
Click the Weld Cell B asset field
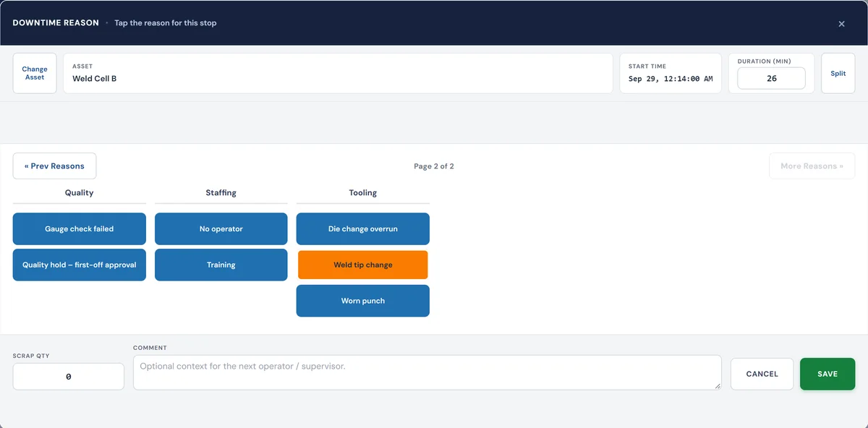click(x=338, y=73)
